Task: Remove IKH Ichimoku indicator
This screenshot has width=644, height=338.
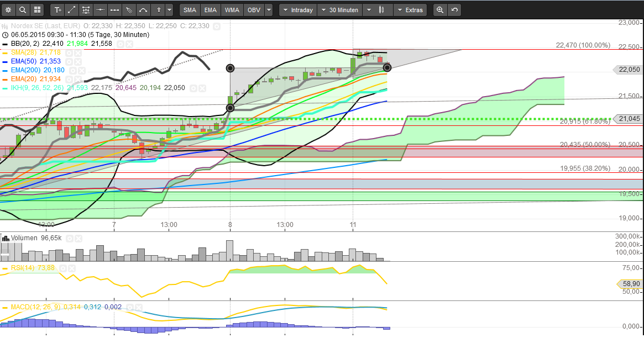Action: (202, 88)
